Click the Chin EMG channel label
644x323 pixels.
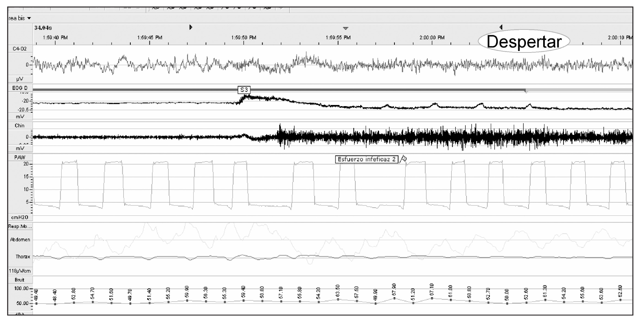pos(20,126)
